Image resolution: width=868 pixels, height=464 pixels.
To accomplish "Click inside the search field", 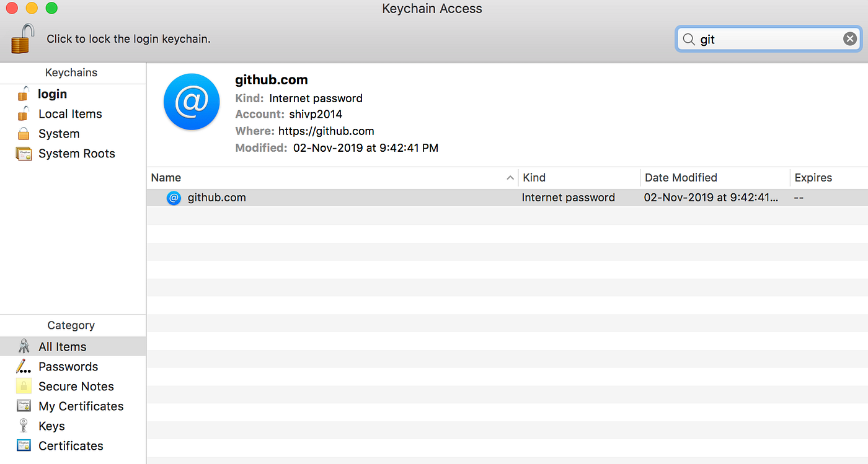I will tap(769, 39).
